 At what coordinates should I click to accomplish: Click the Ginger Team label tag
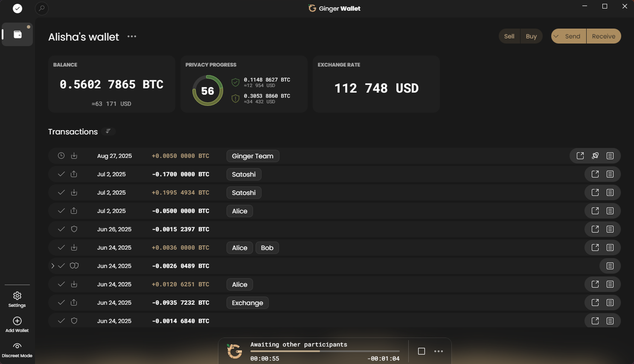[253, 156]
